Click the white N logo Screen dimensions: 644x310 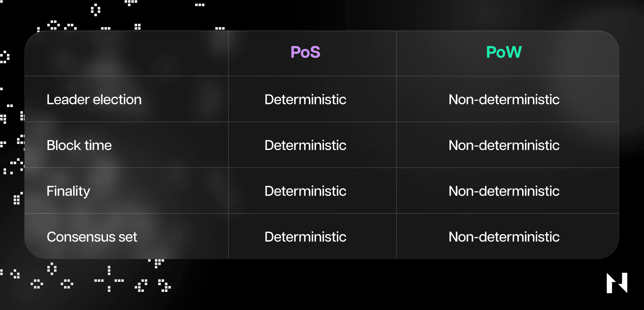[617, 283]
